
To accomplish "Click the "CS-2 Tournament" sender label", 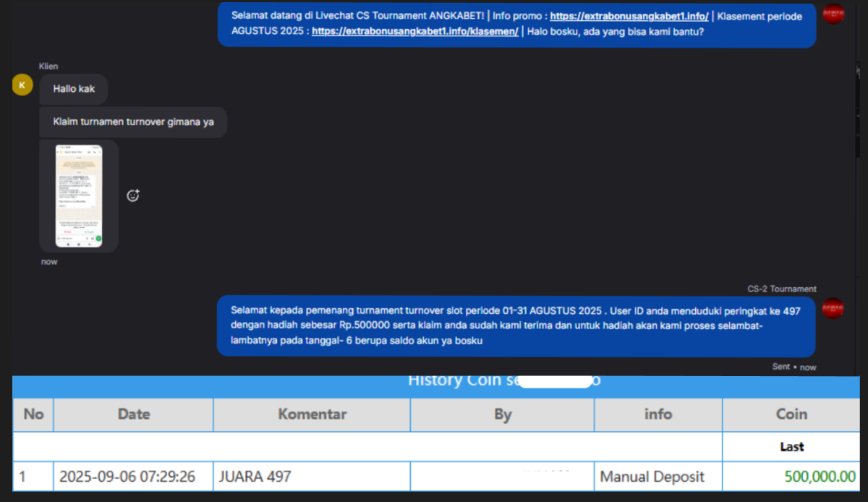I will click(x=782, y=289).
